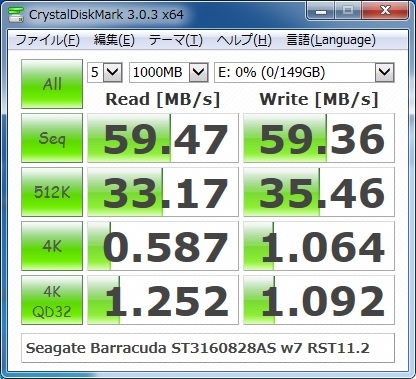Close the CrystalDiskMark window
This screenshot has width=416, height=379.
click(x=385, y=12)
